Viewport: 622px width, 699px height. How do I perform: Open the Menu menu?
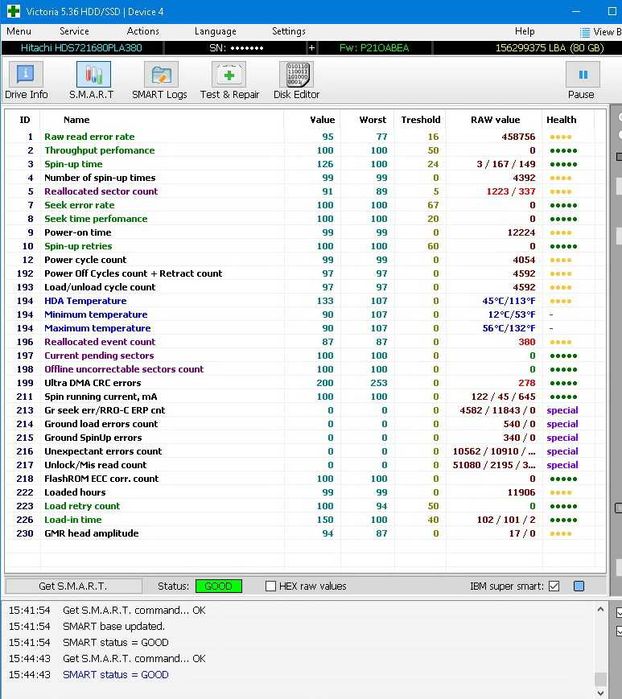tap(19, 31)
